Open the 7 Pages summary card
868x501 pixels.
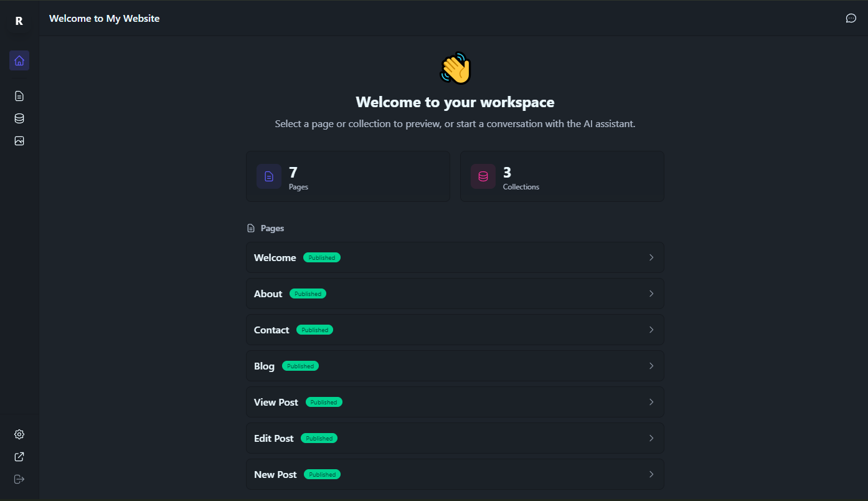[348, 176]
